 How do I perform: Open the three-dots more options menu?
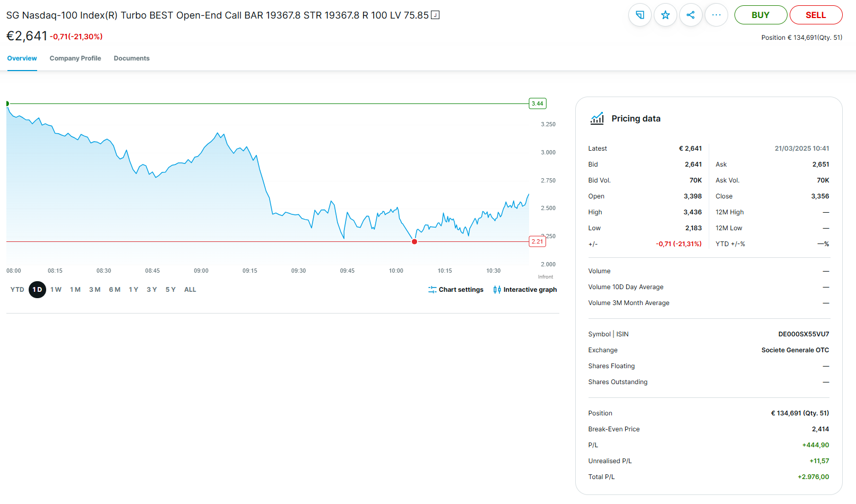pos(716,15)
